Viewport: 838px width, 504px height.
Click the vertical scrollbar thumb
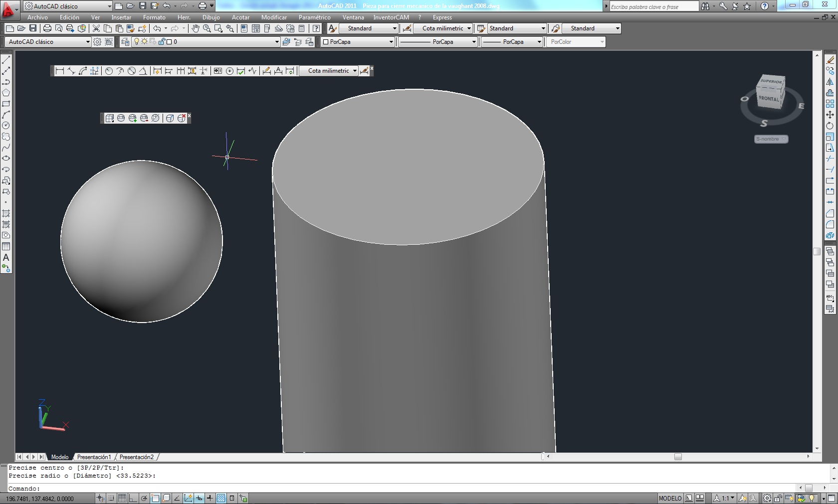pos(817,251)
